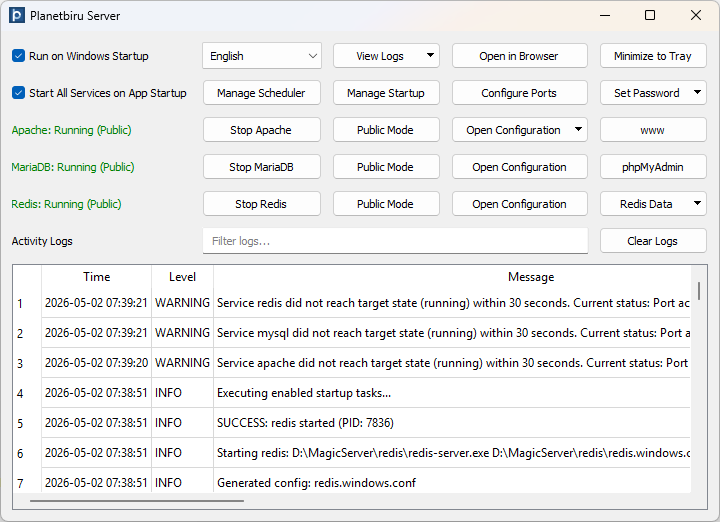
Task: Open the www folder button
Action: click(652, 130)
